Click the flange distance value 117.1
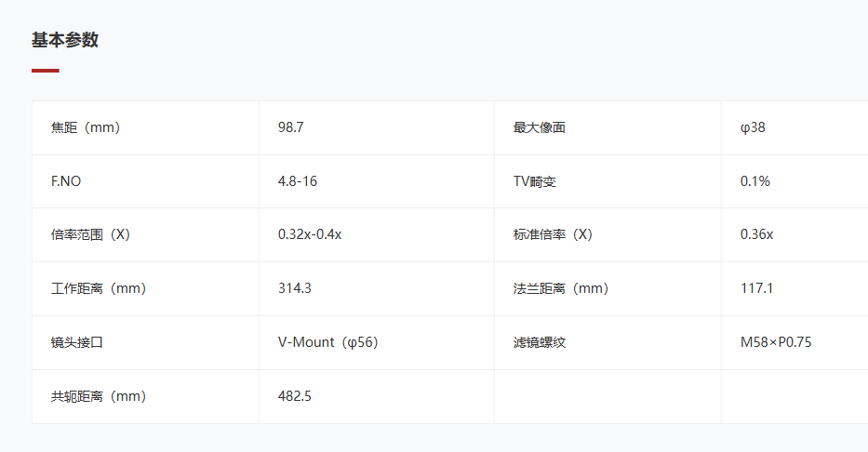Viewport: 868px width, 452px height. pos(756,288)
